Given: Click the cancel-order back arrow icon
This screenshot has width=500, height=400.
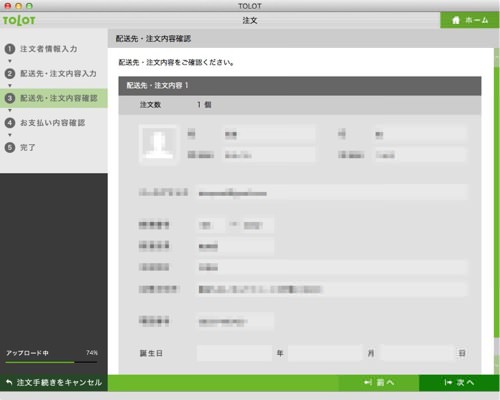Looking at the screenshot, I should pos(9,382).
